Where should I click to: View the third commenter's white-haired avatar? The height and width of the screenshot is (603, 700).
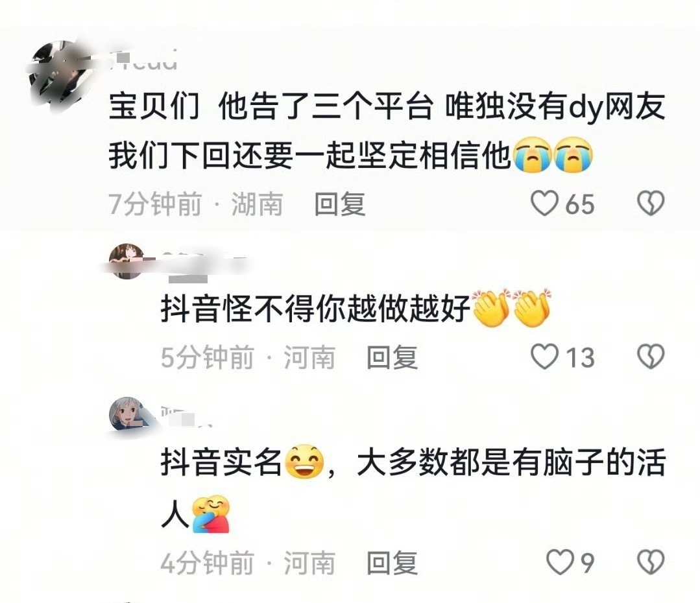pos(127,414)
